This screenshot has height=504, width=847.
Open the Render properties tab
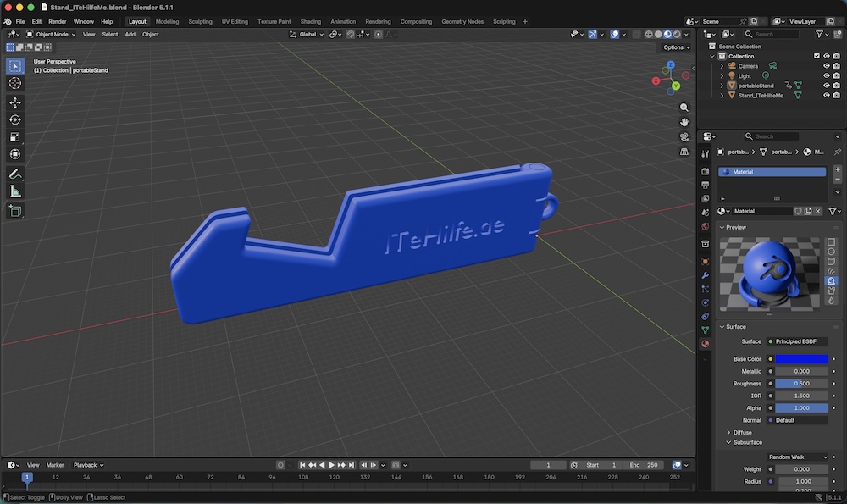pos(705,171)
